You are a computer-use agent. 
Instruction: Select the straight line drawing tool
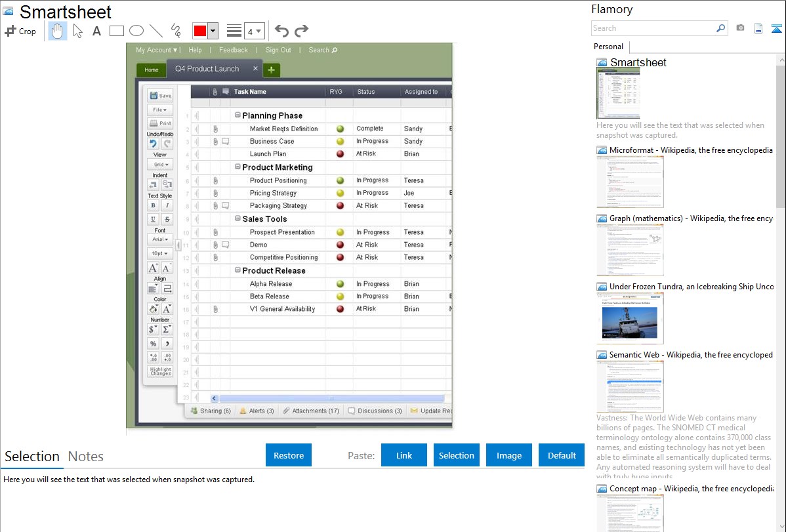156,31
